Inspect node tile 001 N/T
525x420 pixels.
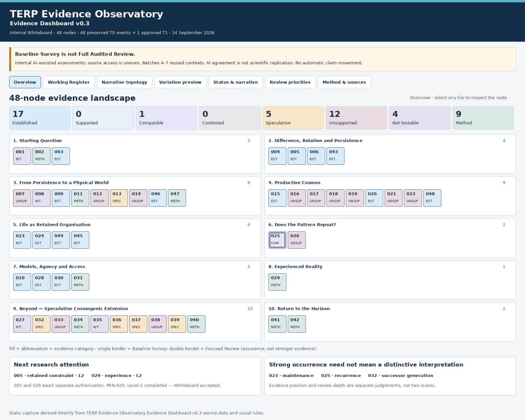coord(22,156)
